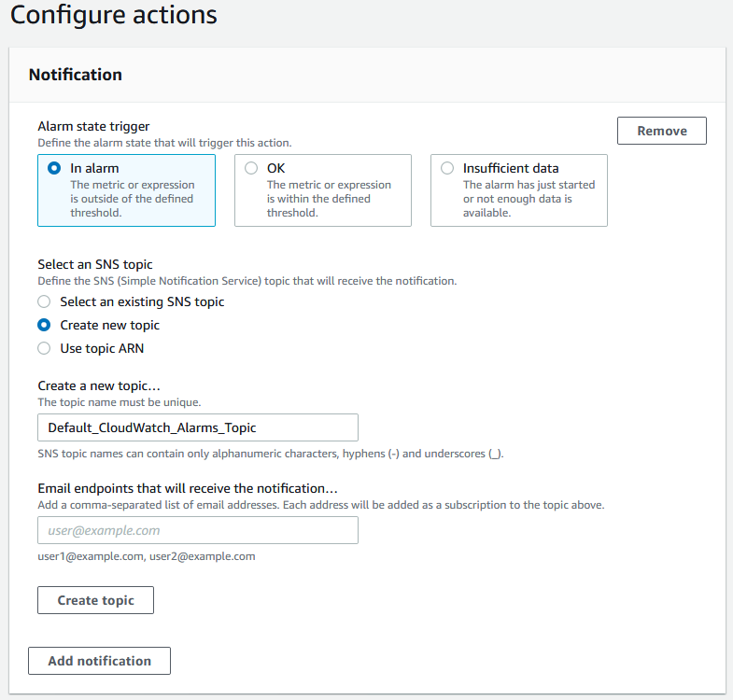
Task: Choose the OK alarm state radio button
Action: pos(251,168)
